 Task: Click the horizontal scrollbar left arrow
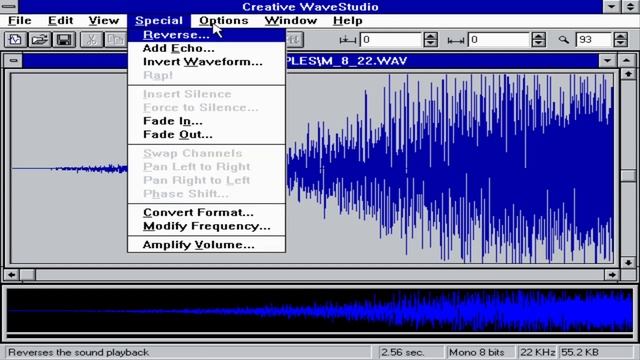(x=11, y=275)
